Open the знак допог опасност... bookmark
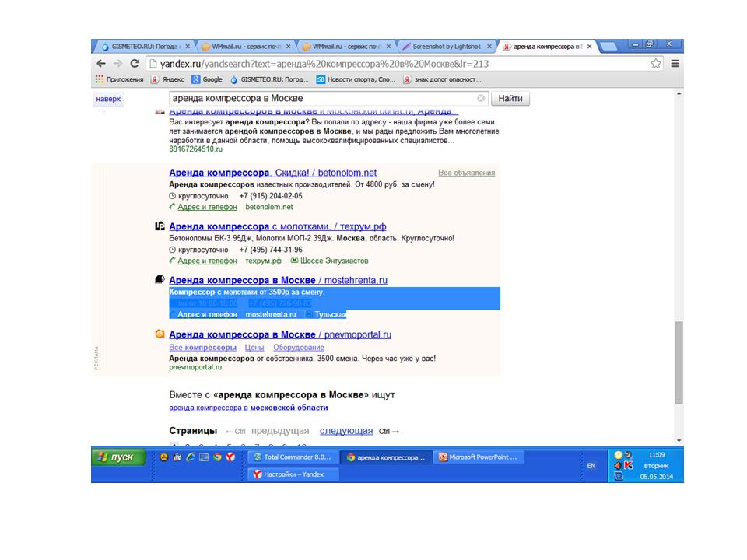 443,79
